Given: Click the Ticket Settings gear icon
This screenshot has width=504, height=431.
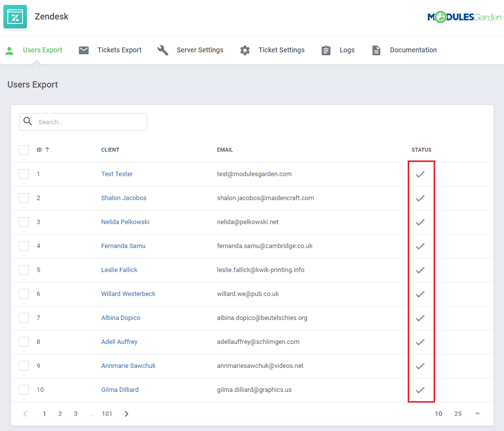Looking at the screenshot, I should [x=245, y=50].
